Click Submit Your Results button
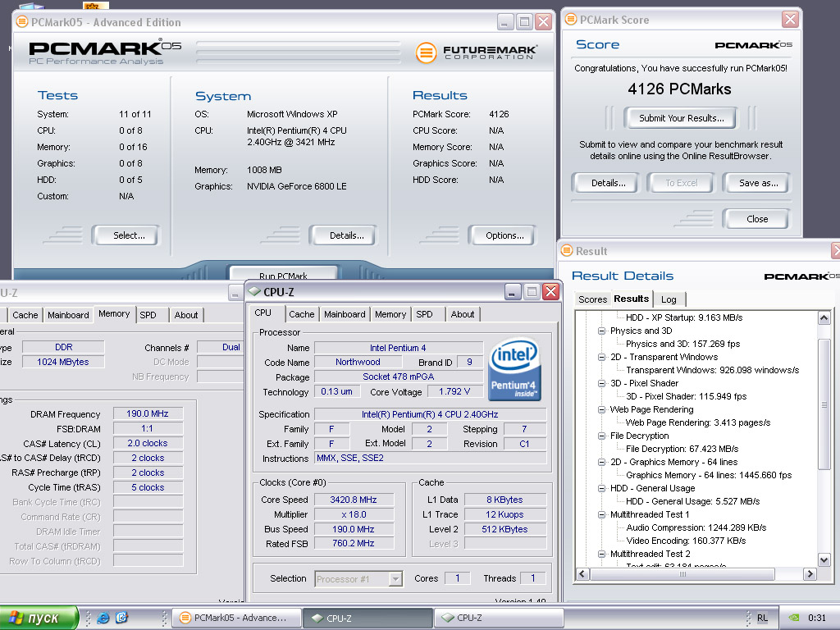Viewport: 840px width, 630px height. coord(680,118)
